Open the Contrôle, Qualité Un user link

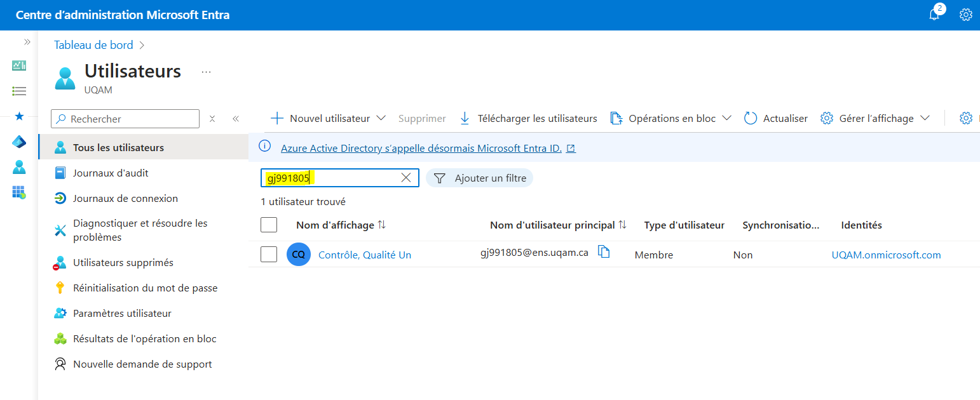point(364,255)
